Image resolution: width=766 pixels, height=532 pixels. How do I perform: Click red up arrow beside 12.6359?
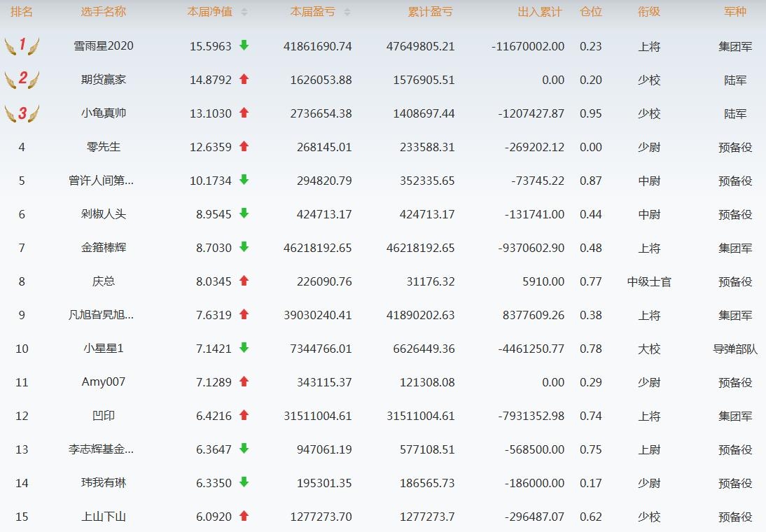pos(244,146)
